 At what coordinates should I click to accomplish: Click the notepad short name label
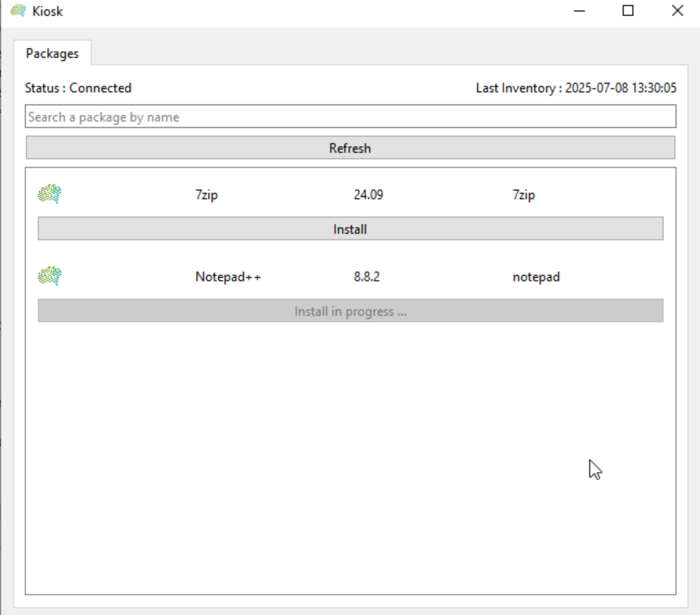point(536,277)
